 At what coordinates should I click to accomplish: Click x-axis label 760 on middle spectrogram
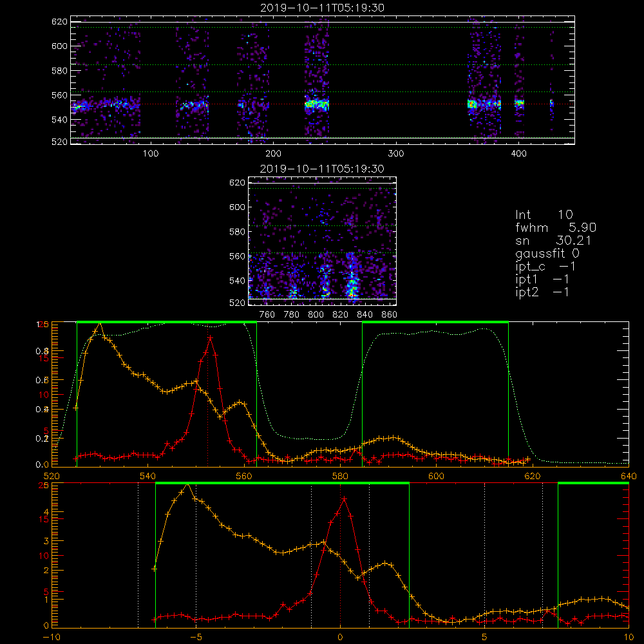(267, 315)
